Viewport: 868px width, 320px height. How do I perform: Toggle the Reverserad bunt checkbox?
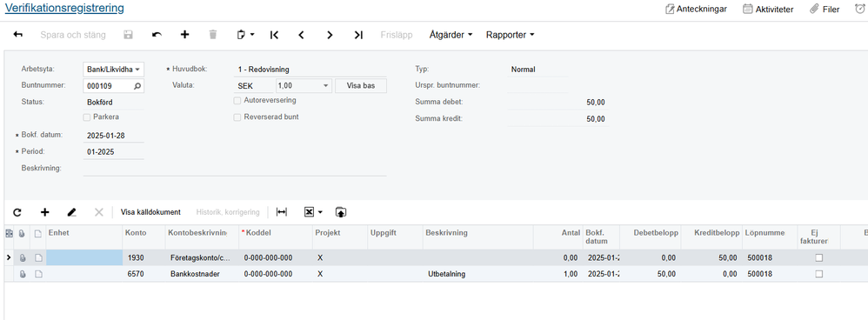(x=237, y=117)
